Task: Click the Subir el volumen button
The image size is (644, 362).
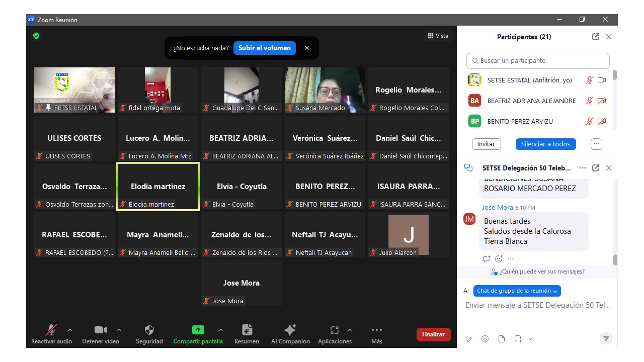Action: click(264, 48)
